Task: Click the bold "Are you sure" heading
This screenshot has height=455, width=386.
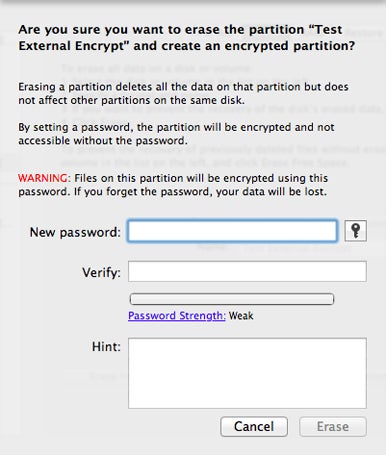Action: pos(187,37)
